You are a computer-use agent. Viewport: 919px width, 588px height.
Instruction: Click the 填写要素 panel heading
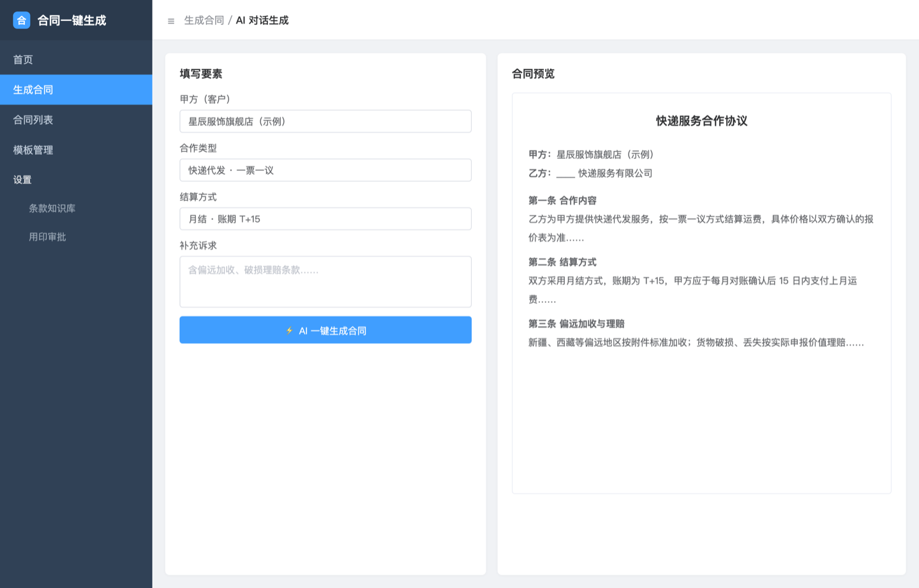(x=201, y=74)
